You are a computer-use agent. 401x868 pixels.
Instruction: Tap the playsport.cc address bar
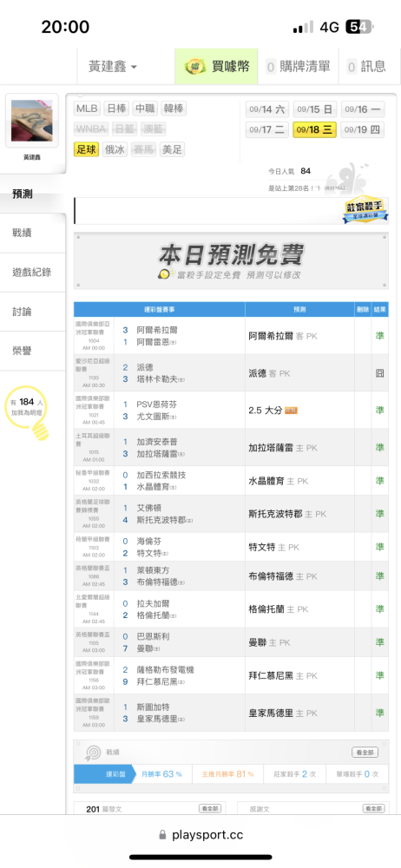[200, 835]
